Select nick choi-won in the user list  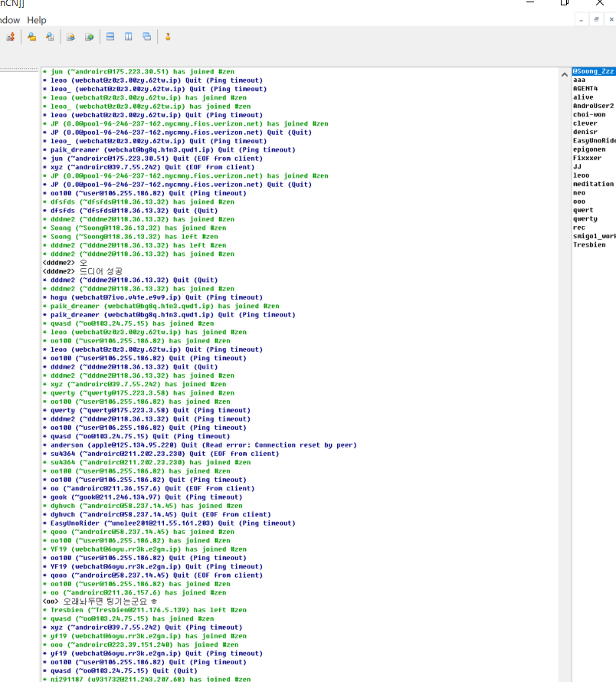tap(589, 115)
